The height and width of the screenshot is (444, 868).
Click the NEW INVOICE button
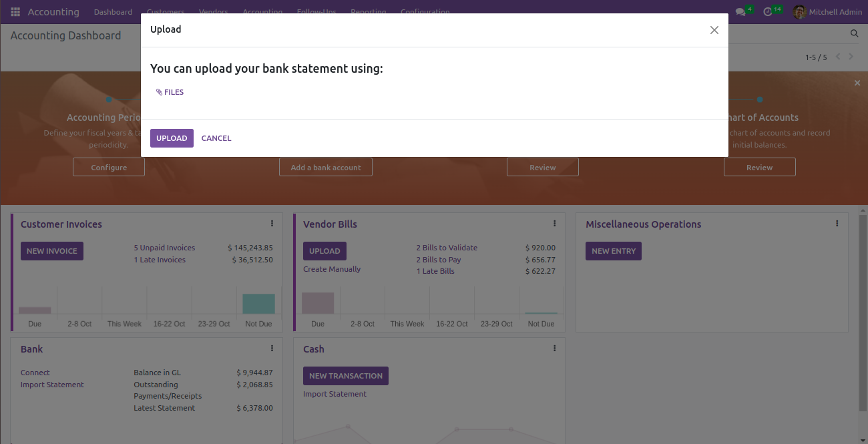coord(52,251)
